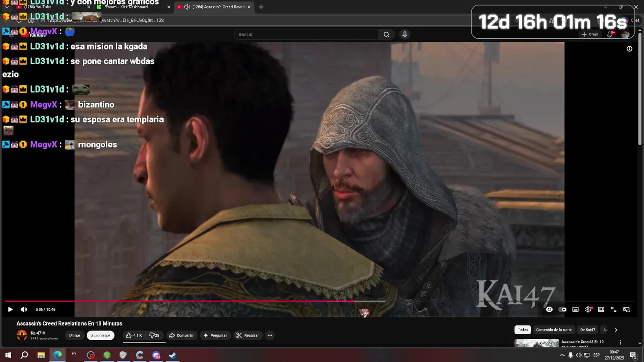The width and height of the screenshot is (644, 362).
Task: Open the more actions ellipsis menu
Action: [x=270, y=335]
